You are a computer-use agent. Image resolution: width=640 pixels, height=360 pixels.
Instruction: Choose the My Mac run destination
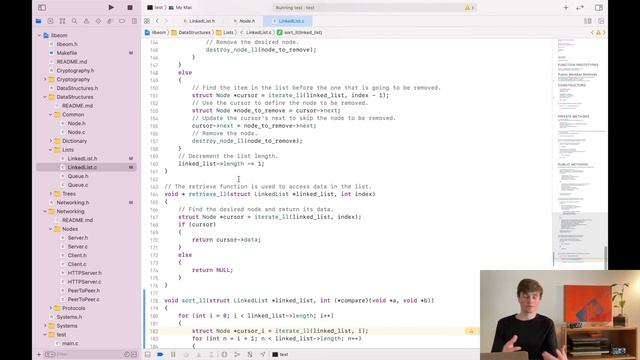point(180,7)
